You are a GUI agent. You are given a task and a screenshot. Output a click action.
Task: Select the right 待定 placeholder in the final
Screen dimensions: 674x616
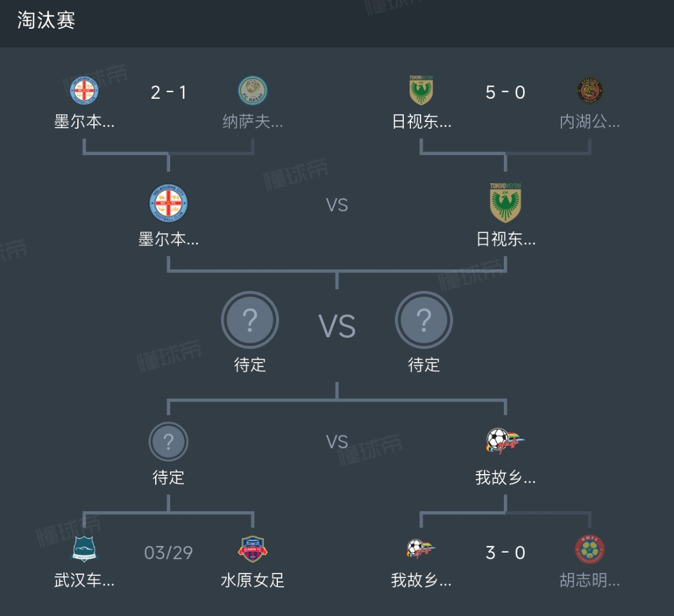pos(424,321)
